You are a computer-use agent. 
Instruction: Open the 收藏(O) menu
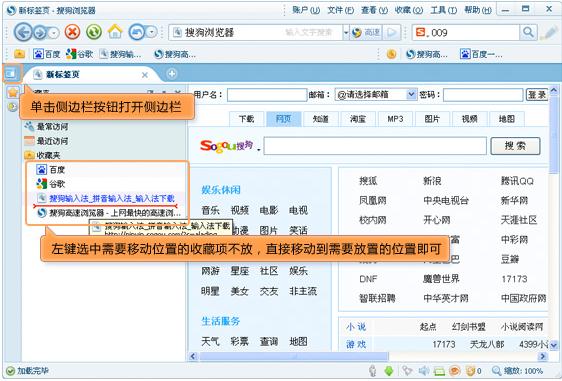point(409,10)
